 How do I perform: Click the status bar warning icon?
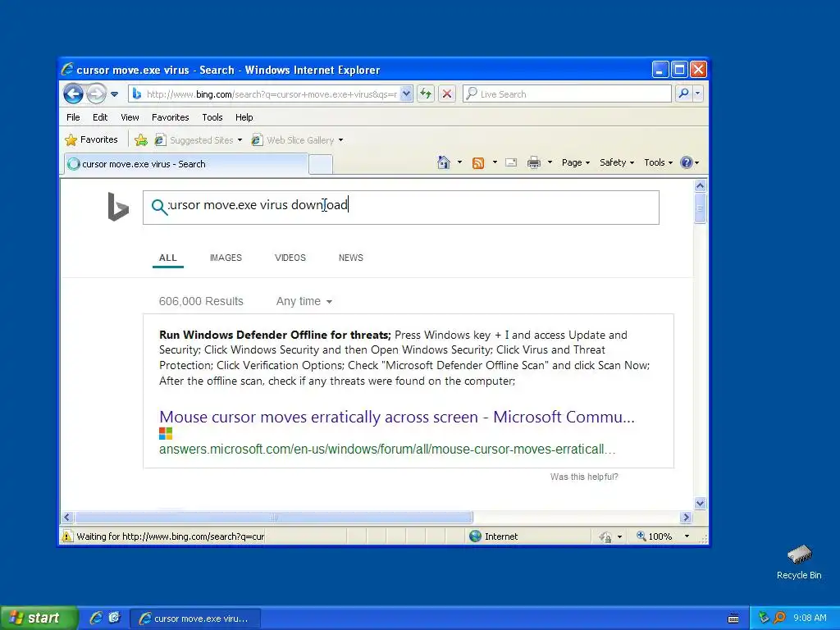(x=67, y=536)
